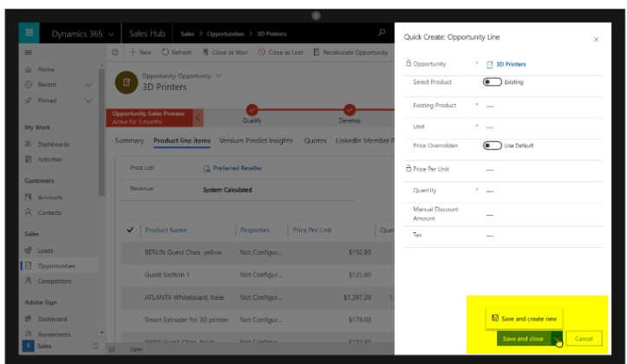Expand the Pinned menu chevron
This screenshot has height=364, width=627.
88,101
